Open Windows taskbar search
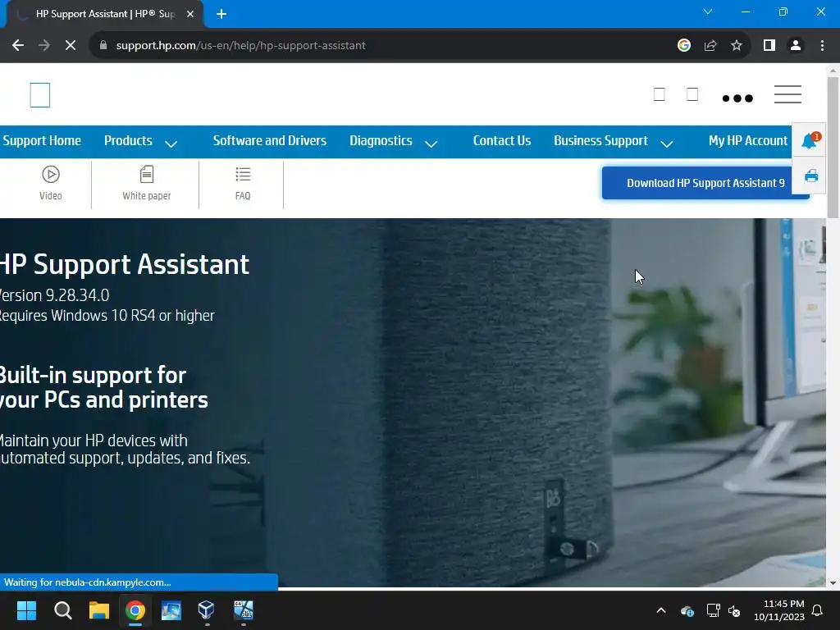Image resolution: width=840 pixels, height=630 pixels. click(62, 610)
